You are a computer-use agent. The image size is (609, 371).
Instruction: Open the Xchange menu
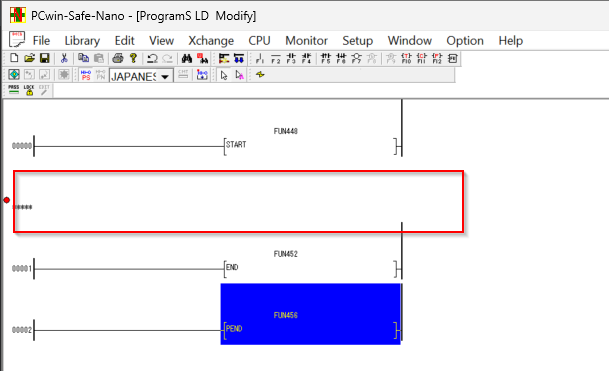pos(211,40)
